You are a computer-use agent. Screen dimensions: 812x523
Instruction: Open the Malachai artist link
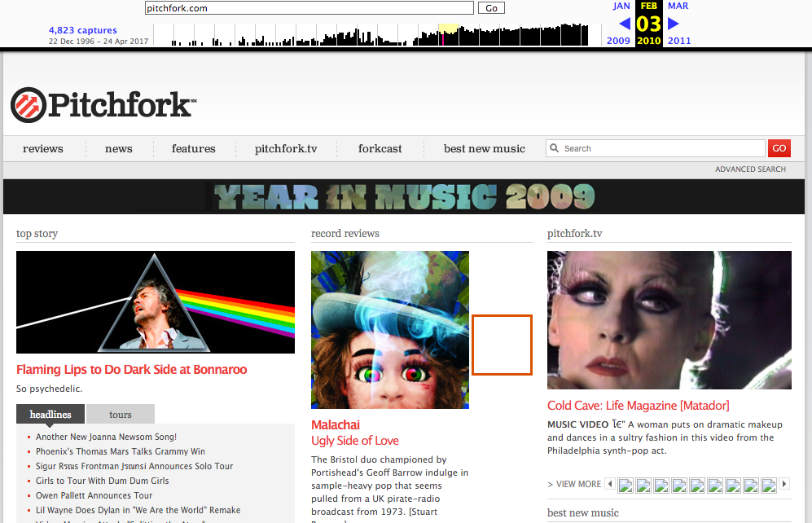[335, 425]
